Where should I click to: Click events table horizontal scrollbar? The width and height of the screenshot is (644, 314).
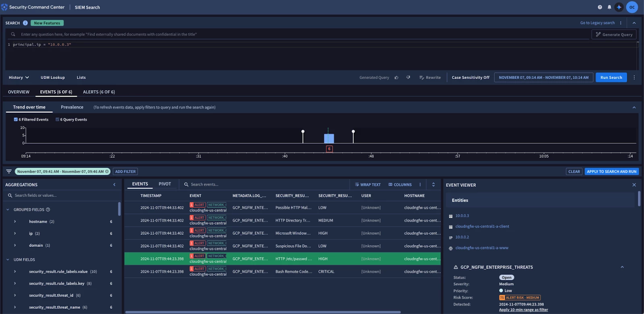tap(263, 312)
